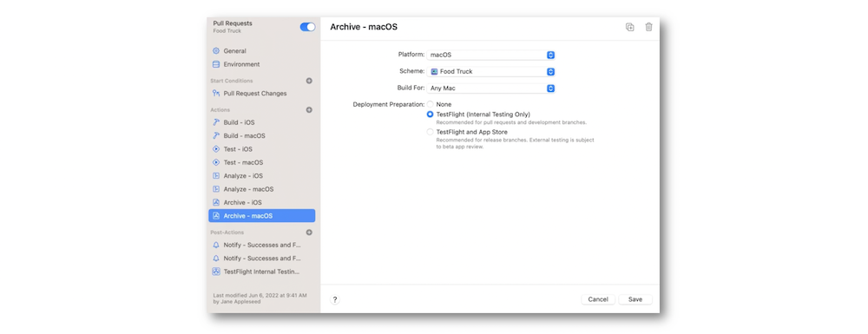Click the Test - macOS play icon
The width and height of the screenshot is (868, 334).
coord(216,162)
